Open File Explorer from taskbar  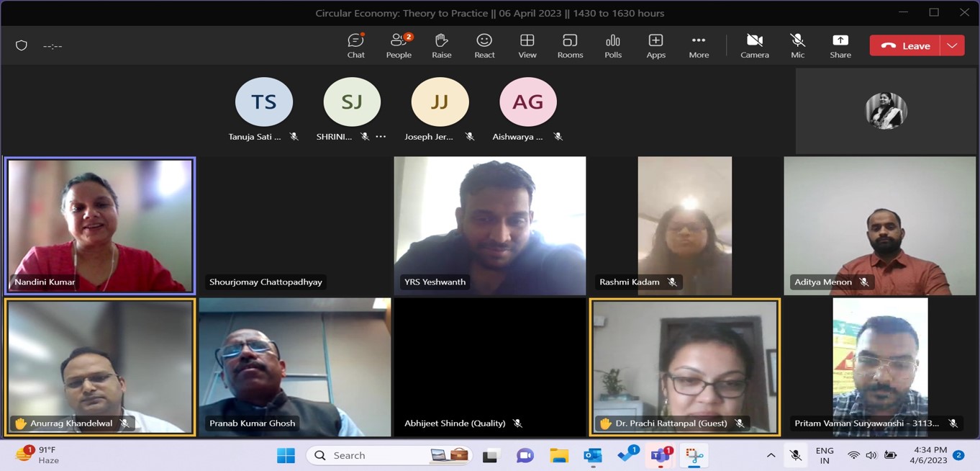(x=559, y=455)
